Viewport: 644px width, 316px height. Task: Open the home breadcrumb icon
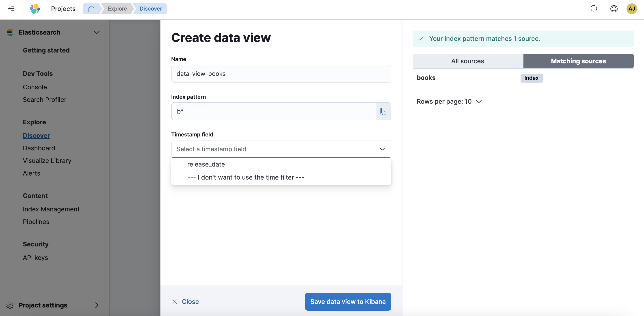[91, 9]
